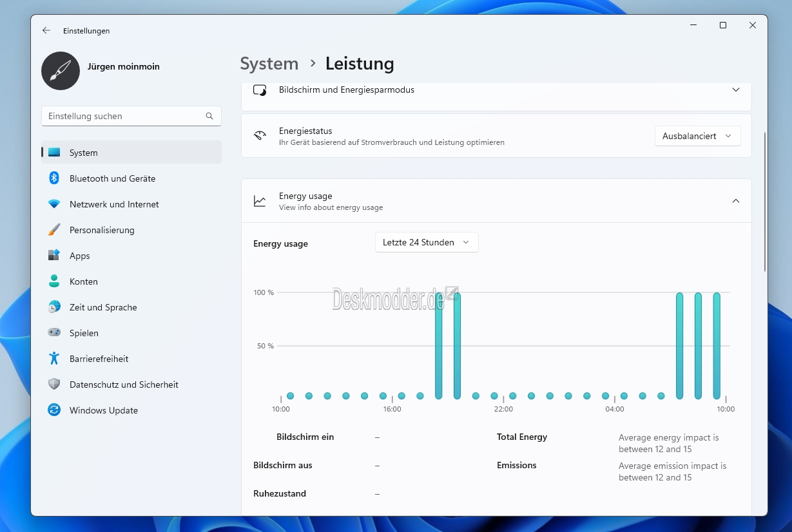Click the System monitor icon in sidebar
Screen dimensions: 792x532
pyautogui.click(x=54, y=153)
